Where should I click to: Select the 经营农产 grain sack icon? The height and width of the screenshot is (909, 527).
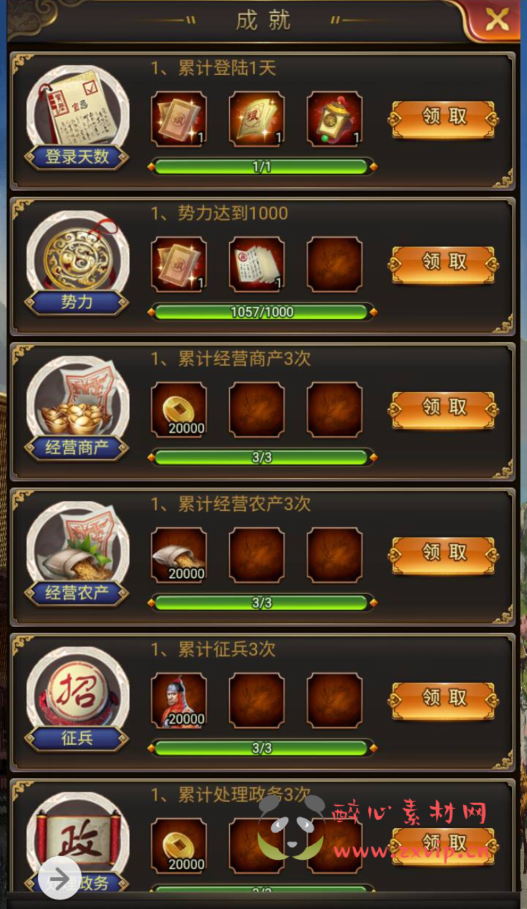[x=77, y=544]
